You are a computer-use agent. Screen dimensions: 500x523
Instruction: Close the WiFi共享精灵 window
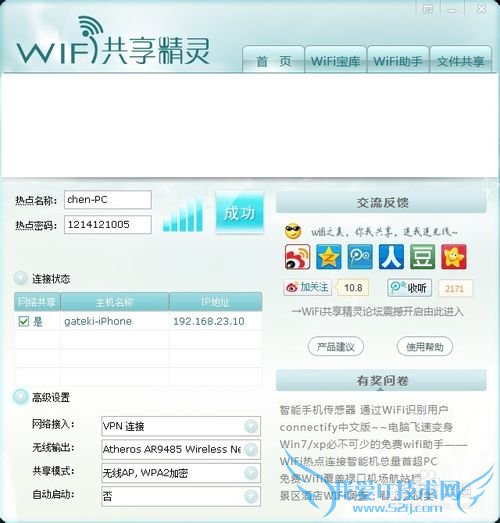pos(481,9)
